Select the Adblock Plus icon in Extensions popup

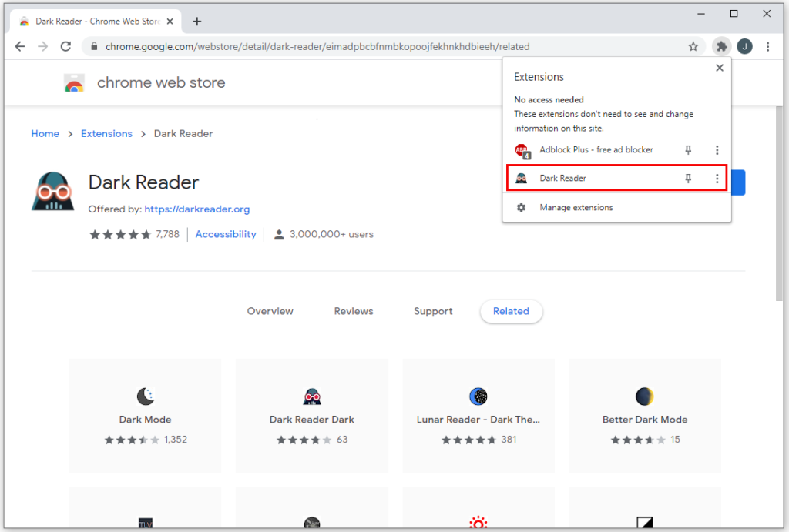[x=522, y=149]
